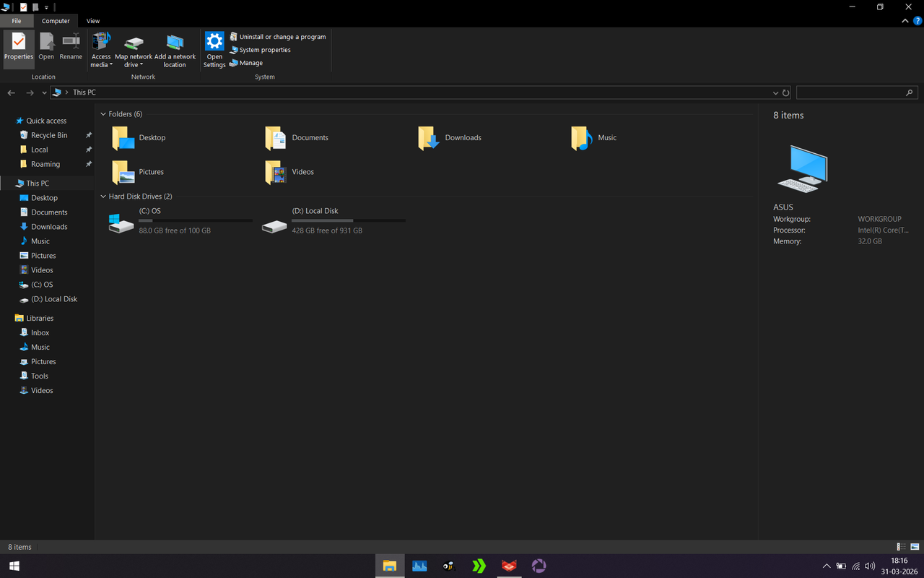Viewport: 924px width, 578px height.
Task: Open Roaming under Quick access
Action: [x=45, y=164]
